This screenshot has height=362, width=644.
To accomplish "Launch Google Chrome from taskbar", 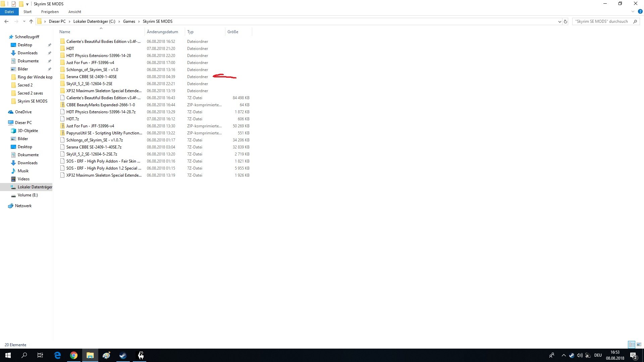I will click(74, 355).
